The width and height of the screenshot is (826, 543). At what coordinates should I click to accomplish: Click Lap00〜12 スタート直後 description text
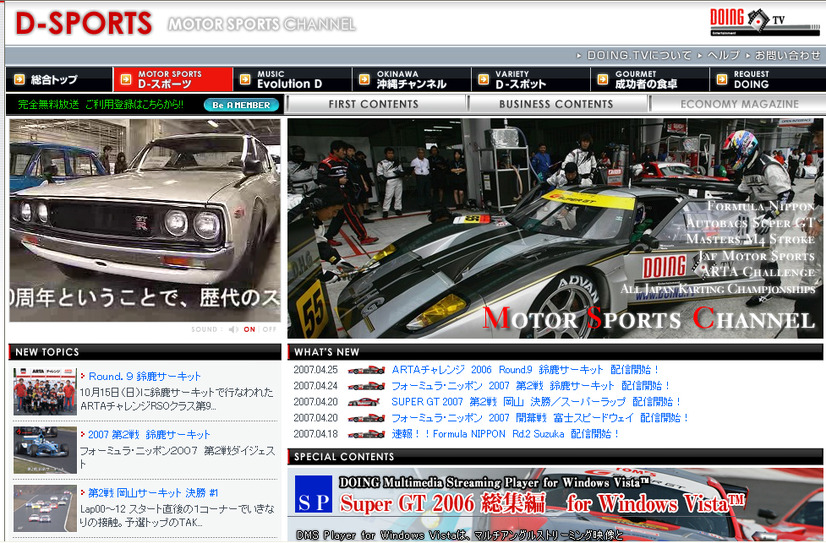(177, 516)
